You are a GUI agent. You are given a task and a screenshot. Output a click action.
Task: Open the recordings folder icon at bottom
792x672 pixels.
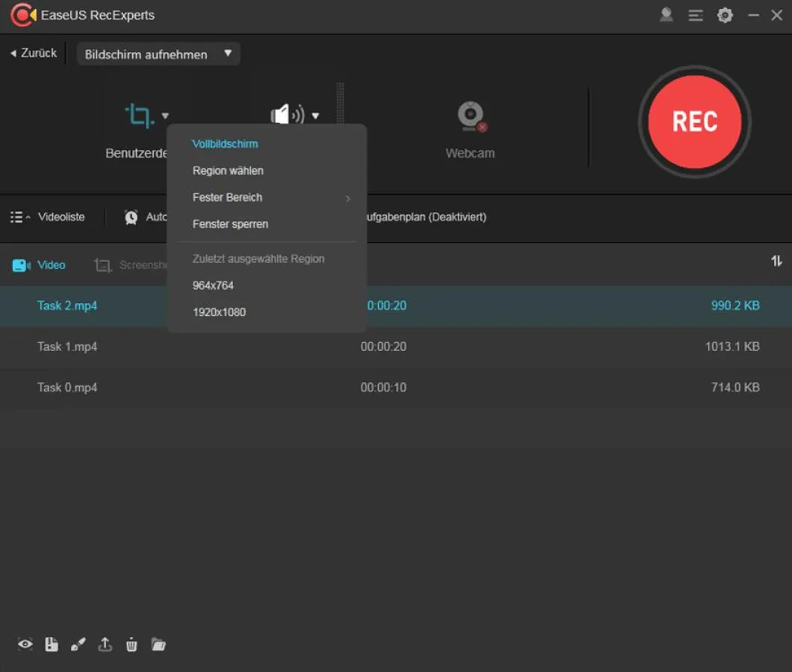click(158, 644)
